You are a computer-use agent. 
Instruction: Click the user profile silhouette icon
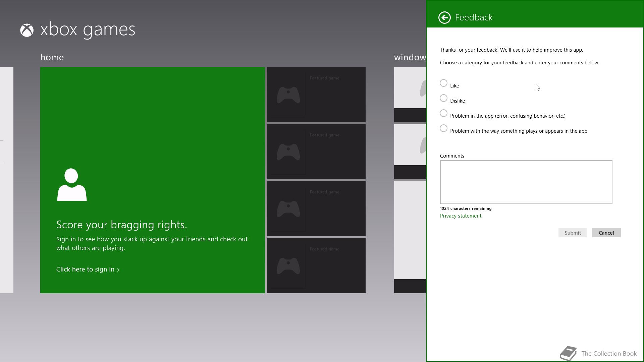72,185
